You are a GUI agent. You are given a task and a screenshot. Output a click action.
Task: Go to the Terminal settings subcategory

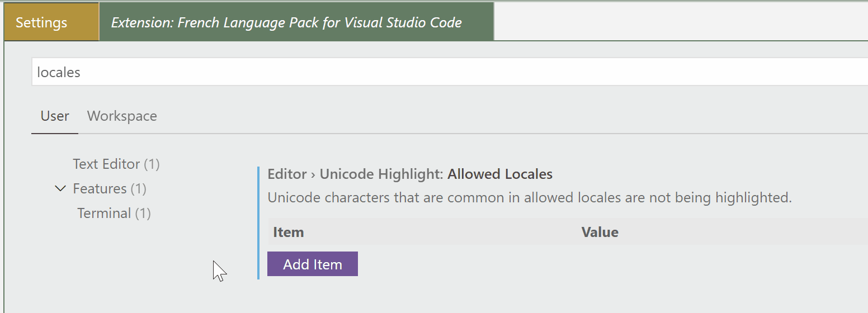(x=104, y=214)
